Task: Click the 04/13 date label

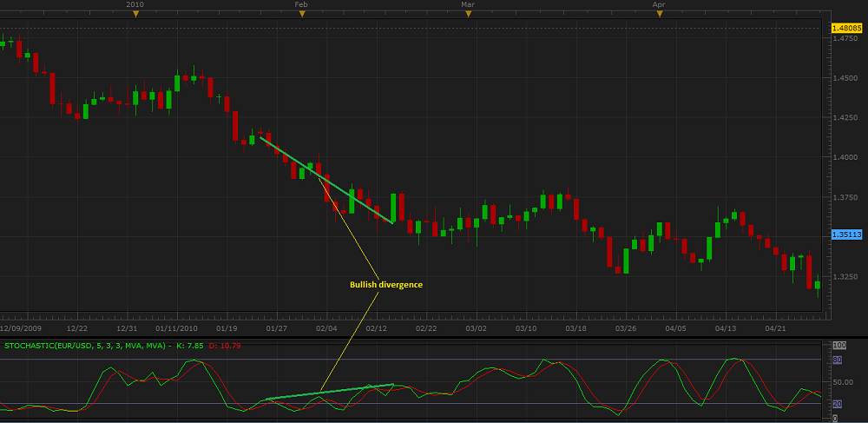Action: (726, 328)
